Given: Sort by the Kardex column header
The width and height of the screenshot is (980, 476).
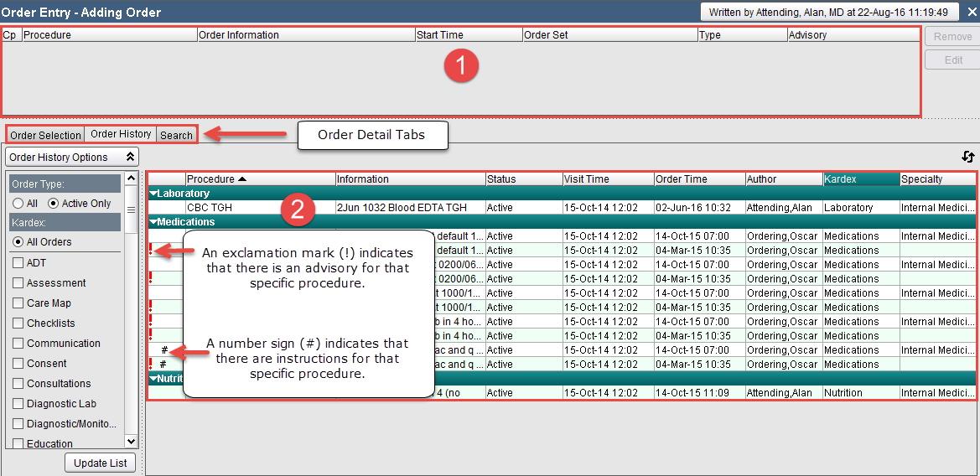Looking at the screenshot, I should click(x=861, y=179).
